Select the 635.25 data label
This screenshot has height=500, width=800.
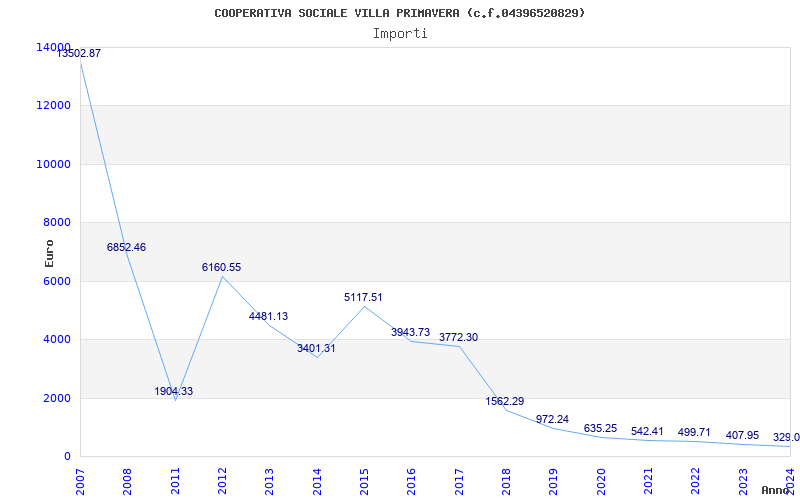(x=600, y=429)
